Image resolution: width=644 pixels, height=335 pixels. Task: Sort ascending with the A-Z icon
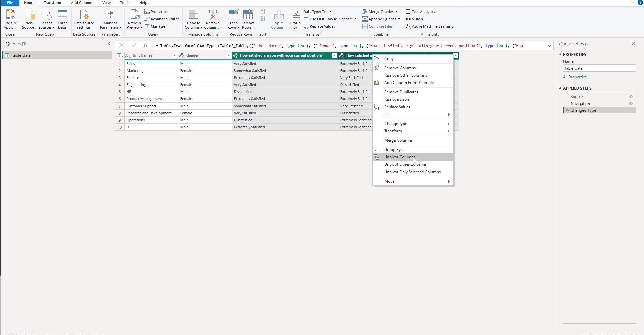coord(263,12)
